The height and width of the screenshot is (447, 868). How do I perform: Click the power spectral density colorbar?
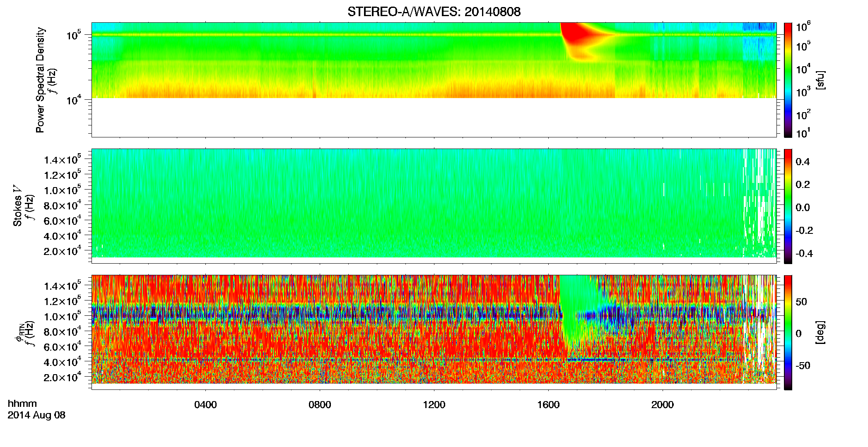click(x=788, y=80)
